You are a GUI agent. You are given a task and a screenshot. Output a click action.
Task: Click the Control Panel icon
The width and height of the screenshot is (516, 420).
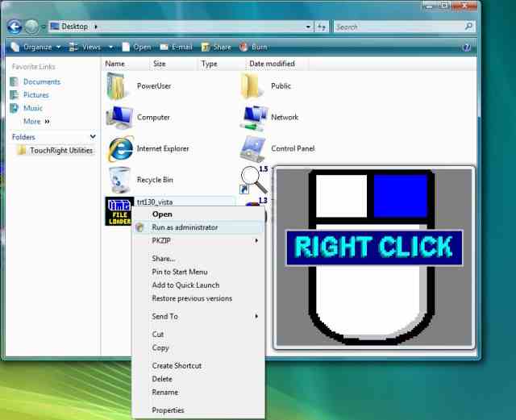(254, 148)
